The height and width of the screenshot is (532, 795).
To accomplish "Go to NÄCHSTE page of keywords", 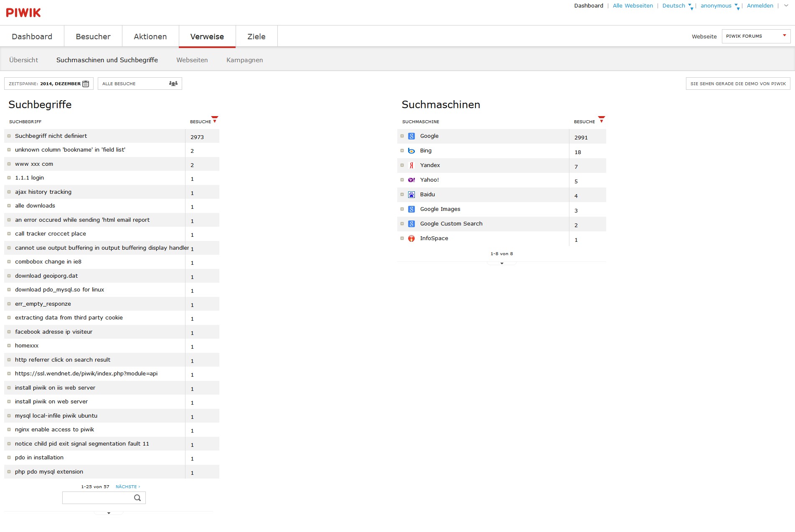I will [128, 487].
